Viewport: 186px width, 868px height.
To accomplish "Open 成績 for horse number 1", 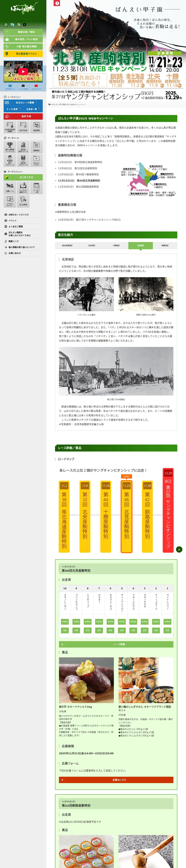I will (167, 630).
